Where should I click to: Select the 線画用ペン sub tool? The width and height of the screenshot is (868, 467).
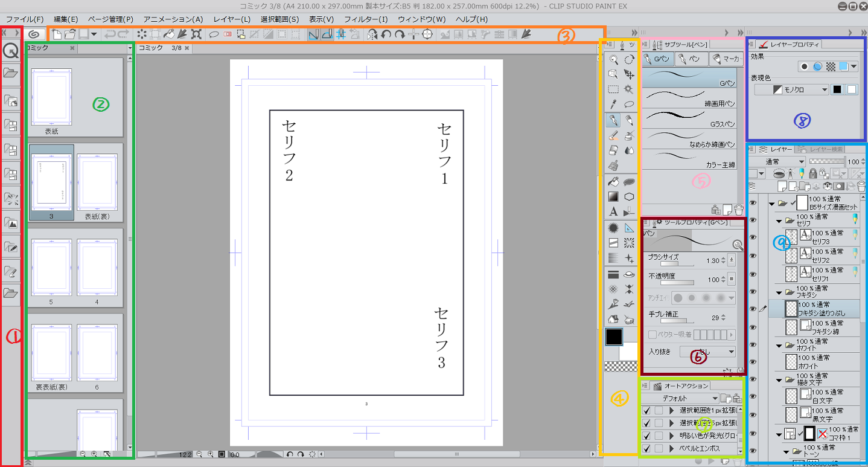pos(689,97)
